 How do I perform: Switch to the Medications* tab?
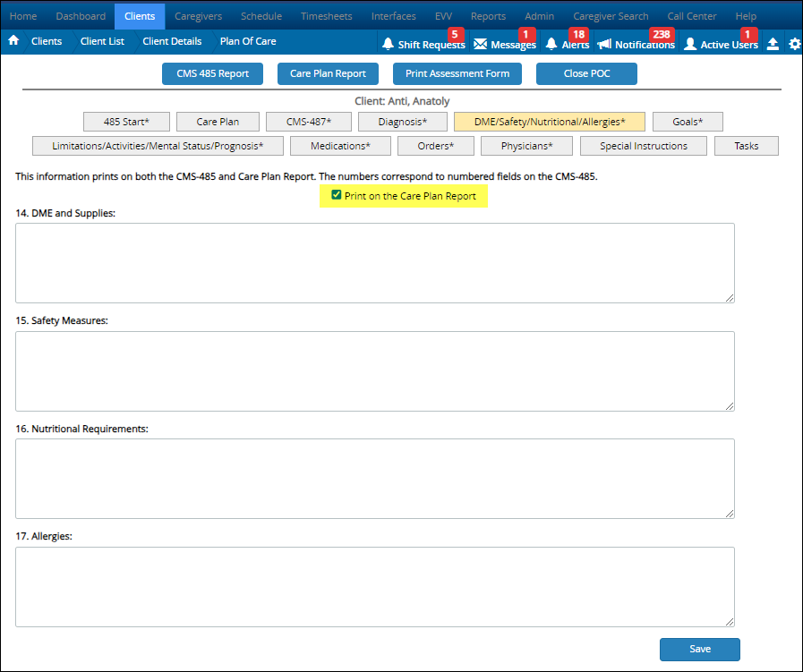tap(340, 146)
